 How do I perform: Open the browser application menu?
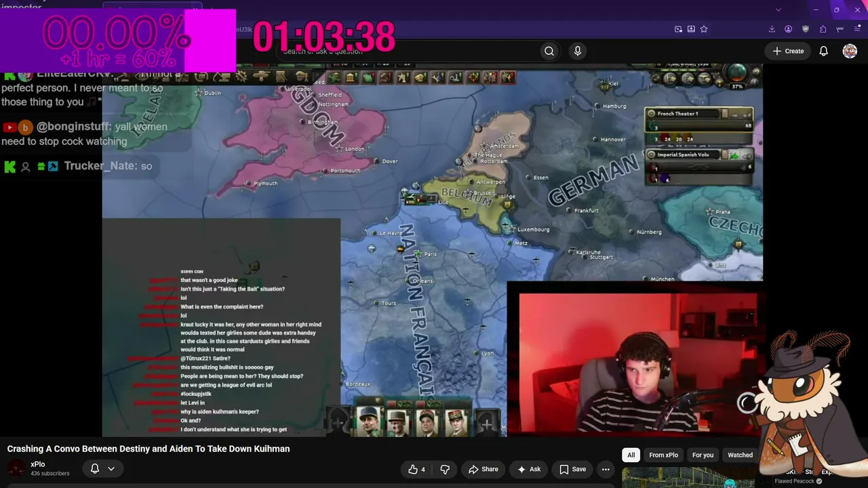click(856, 29)
